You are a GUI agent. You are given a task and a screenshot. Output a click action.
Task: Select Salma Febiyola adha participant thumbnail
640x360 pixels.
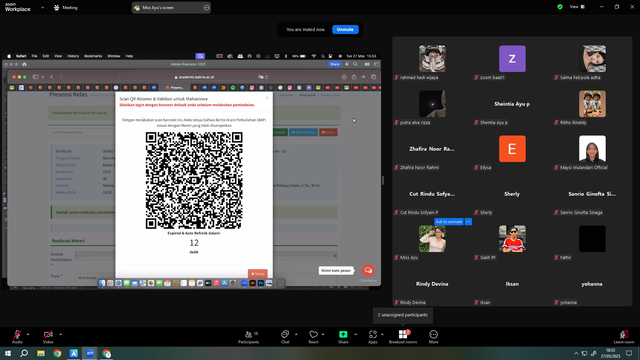point(592,59)
